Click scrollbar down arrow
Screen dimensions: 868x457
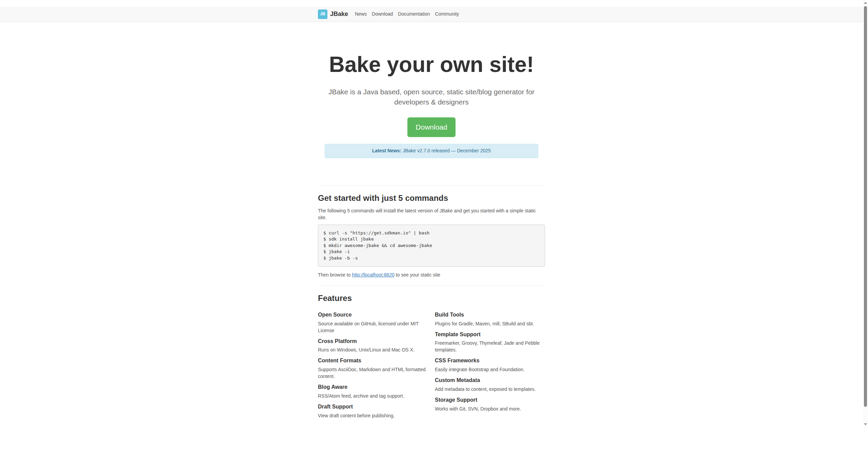pyautogui.click(x=865, y=424)
